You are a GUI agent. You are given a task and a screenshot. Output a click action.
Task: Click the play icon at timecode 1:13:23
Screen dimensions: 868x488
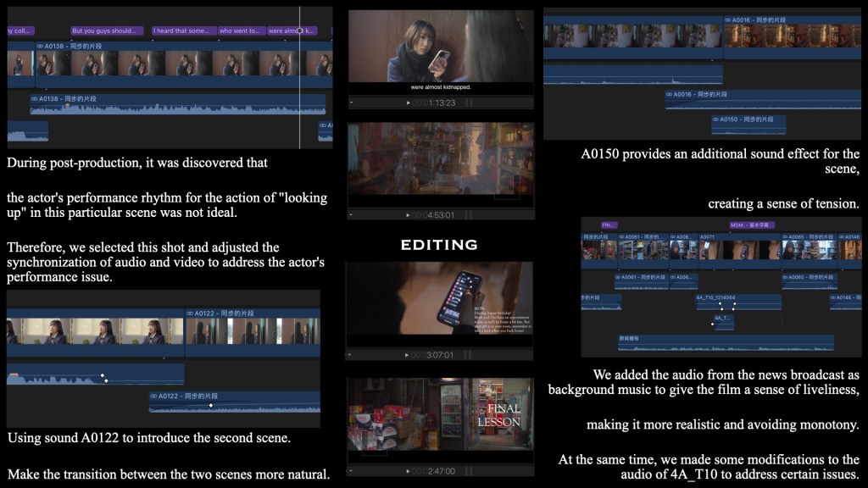point(409,103)
